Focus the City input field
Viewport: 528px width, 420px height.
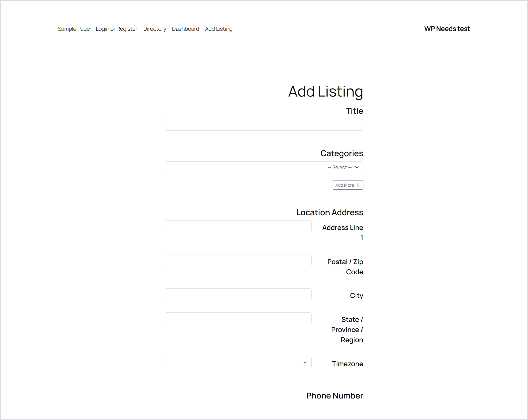click(238, 294)
